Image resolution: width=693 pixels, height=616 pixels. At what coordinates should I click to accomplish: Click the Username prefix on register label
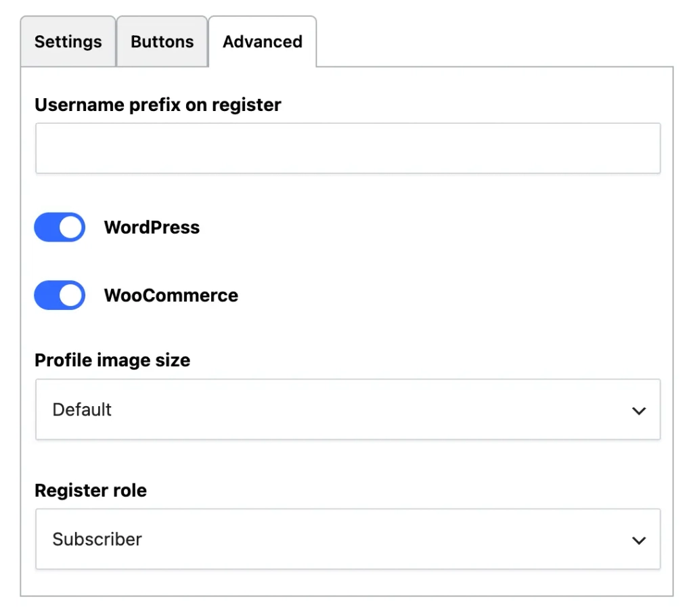[x=158, y=105]
